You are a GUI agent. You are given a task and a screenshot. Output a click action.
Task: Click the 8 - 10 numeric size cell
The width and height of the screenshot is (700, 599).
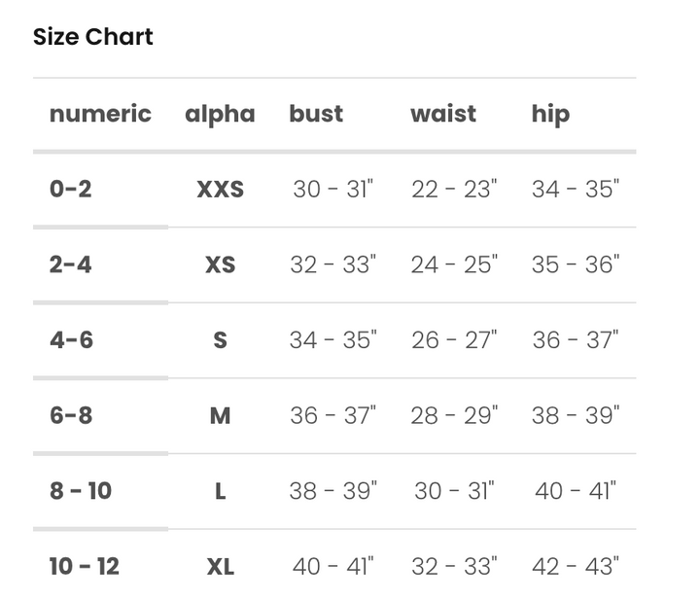coord(81,491)
